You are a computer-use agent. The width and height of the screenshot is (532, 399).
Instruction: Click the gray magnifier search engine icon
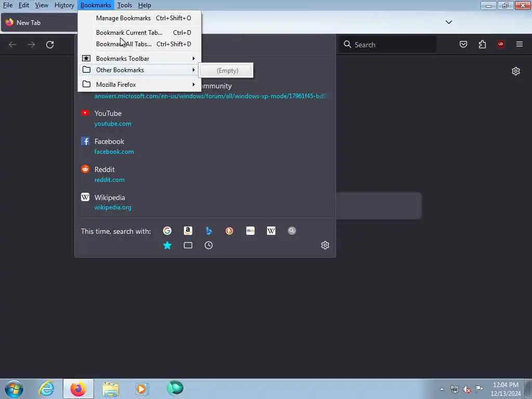click(292, 231)
